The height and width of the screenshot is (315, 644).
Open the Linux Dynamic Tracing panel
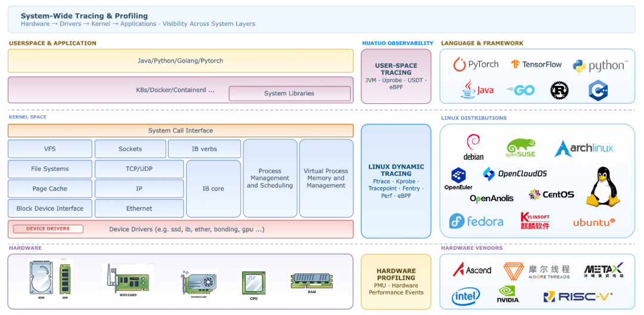[x=396, y=181]
